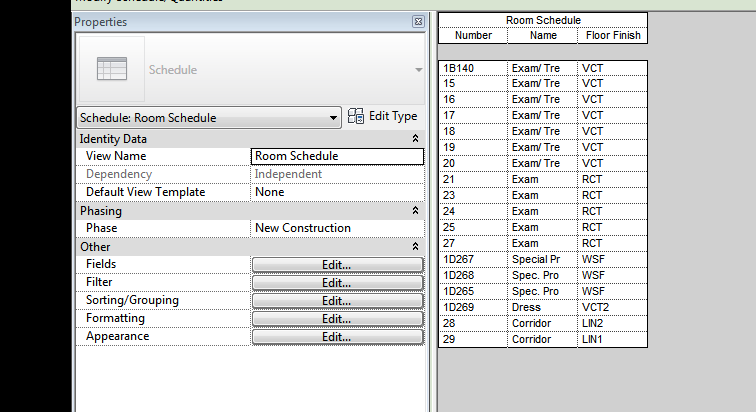Open the Schedule: Room Schedule dropdown
Image resolution: width=756 pixels, height=412 pixels.
click(209, 118)
